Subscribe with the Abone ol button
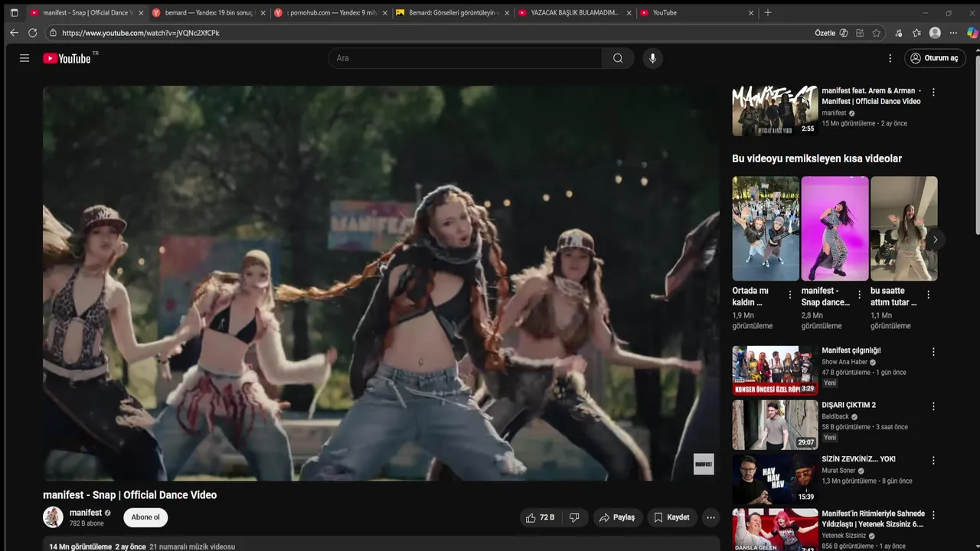The image size is (980, 551). coord(145,517)
